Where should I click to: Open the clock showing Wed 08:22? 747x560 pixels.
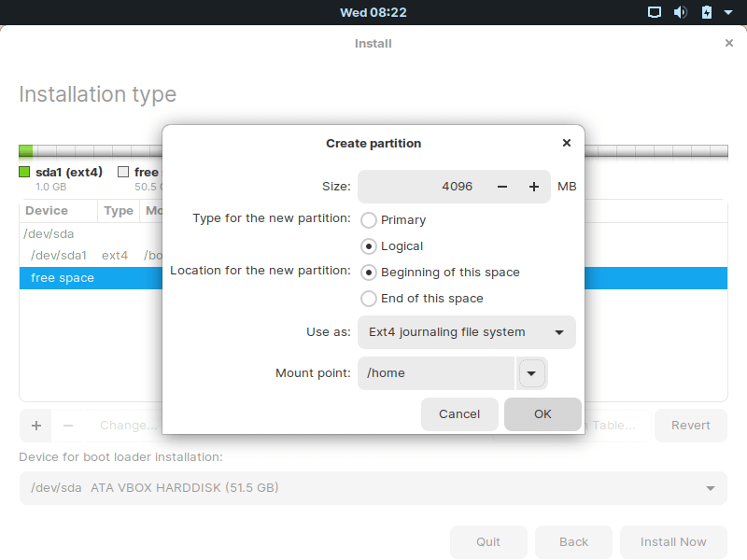[373, 12]
